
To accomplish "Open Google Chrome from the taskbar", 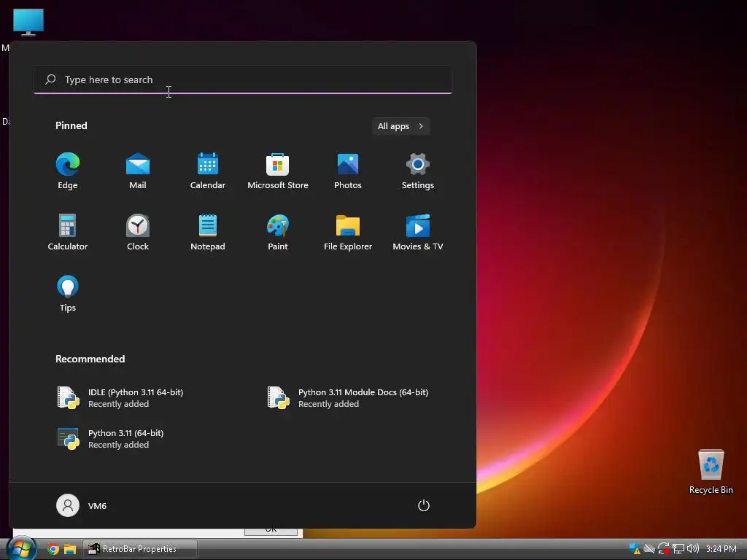I will [53, 549].
